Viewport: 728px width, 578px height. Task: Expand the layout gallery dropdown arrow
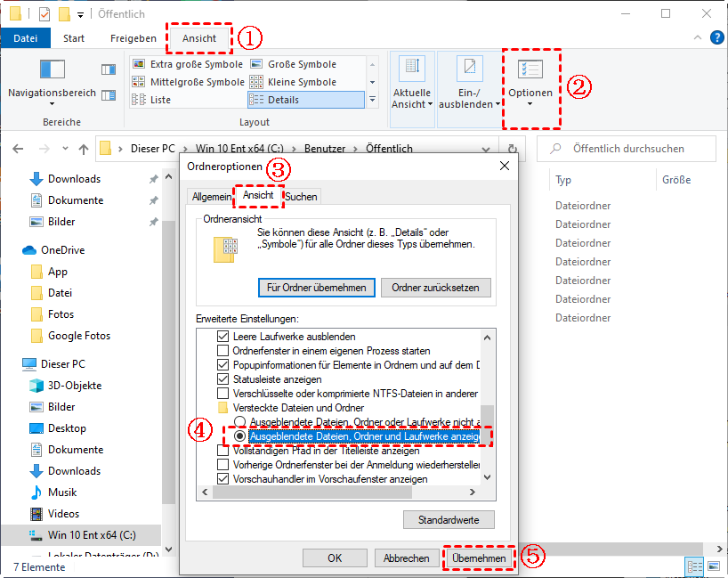370,100
